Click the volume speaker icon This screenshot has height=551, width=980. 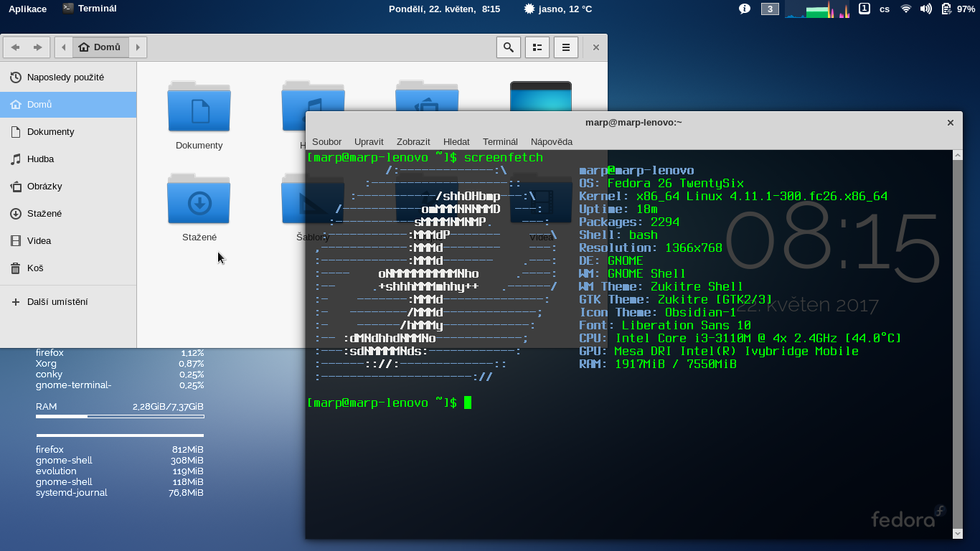[926, 9]
